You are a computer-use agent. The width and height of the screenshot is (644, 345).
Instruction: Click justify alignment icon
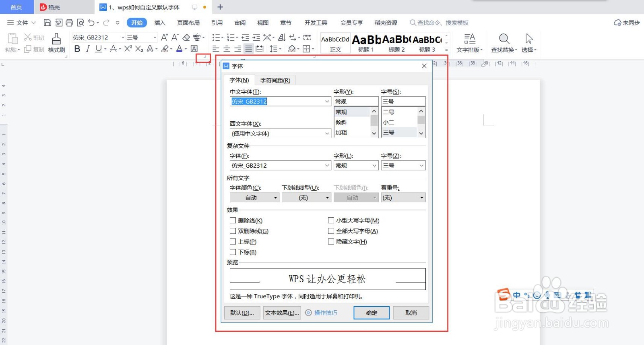(x=249, y=49)
